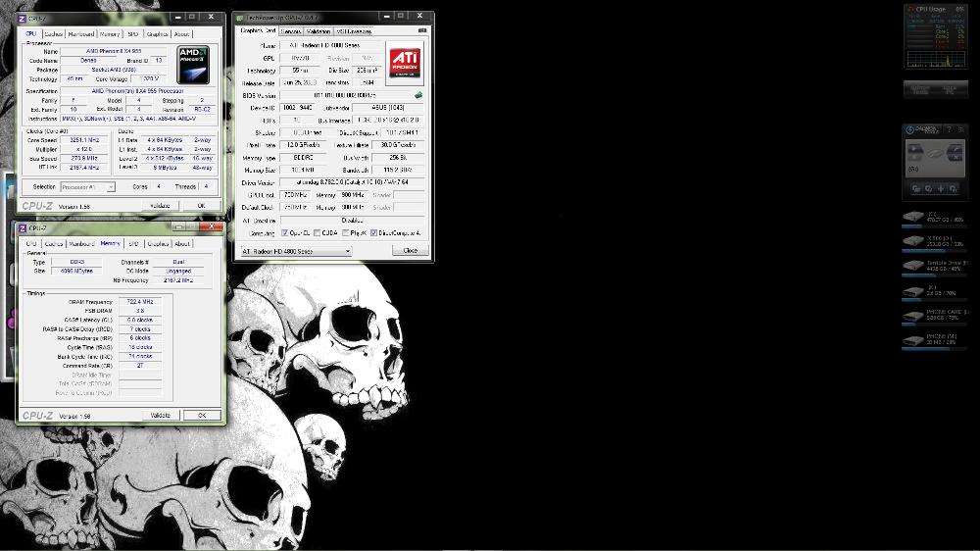The width and height of the screenshot is (980, 551).
Task: Click the Memory Size value 4096 MBytes
Action: click(x=76, y=272)
